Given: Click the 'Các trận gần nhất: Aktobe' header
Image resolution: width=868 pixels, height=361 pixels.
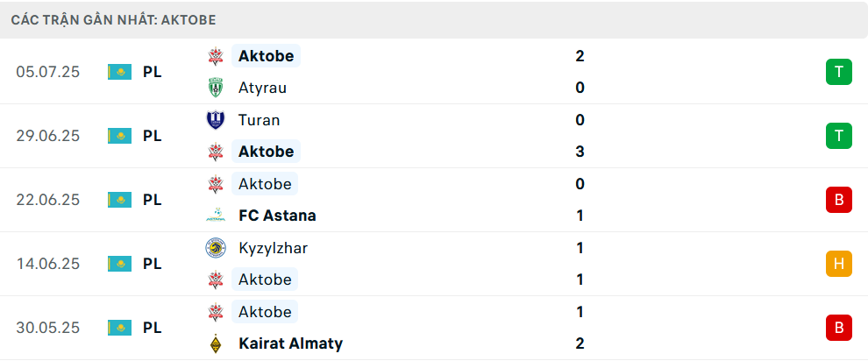Looking at the screenshot, I should [113, 20].
